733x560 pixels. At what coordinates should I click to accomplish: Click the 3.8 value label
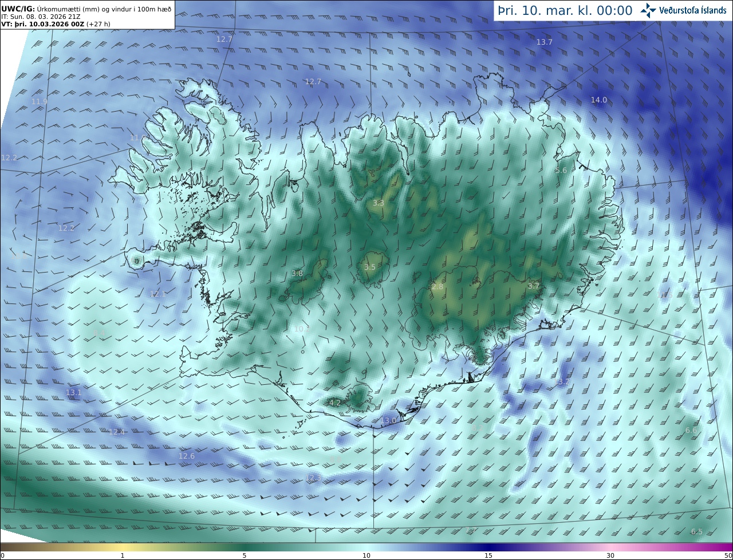point(297,274)
